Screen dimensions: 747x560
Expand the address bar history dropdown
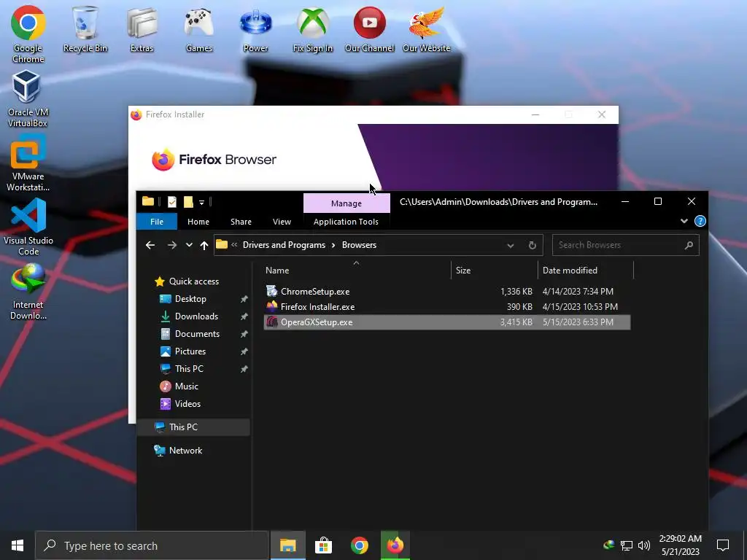click(x=510, y=245)
